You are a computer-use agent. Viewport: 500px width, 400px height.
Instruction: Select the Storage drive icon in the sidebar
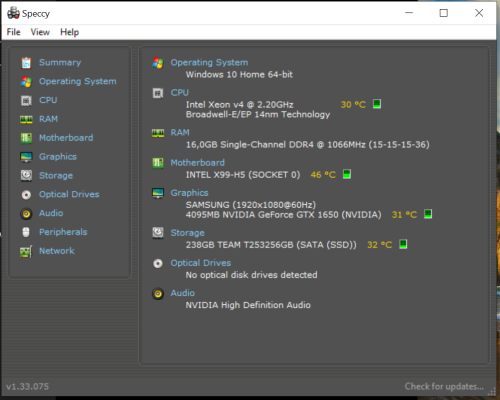26,175
